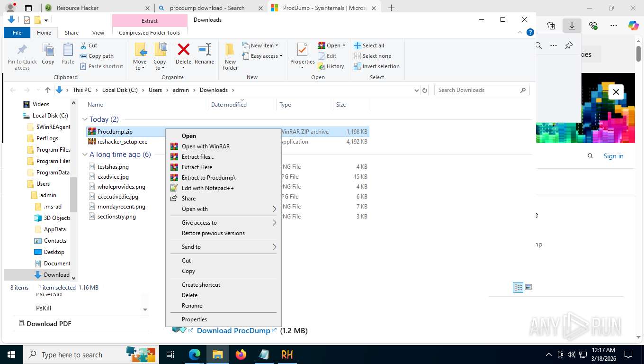Click the Cut scissors in ribbon

(x=88, y=45)
